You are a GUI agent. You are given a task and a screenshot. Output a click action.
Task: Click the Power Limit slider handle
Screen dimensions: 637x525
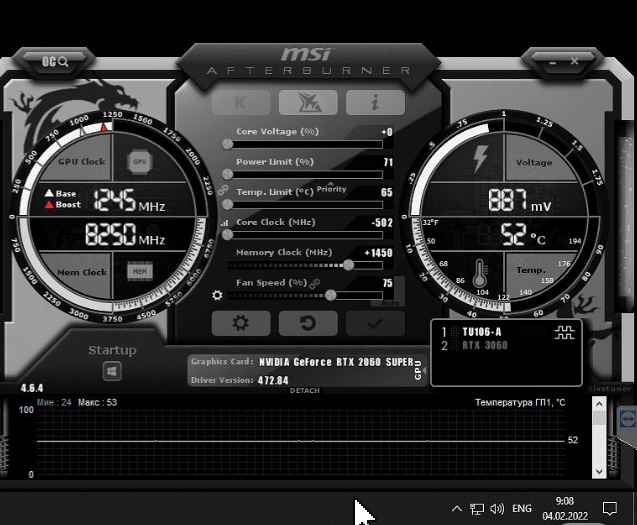point(228,174)
